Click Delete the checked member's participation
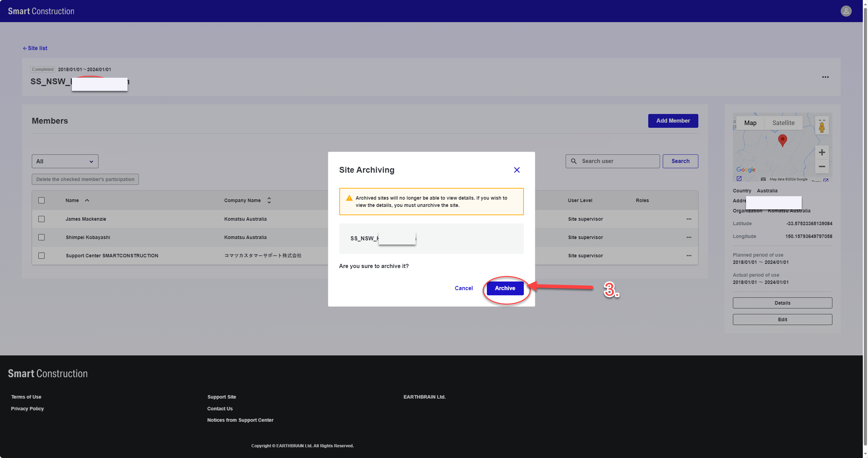Screen dimensions: 868x458 tap(85, 179)
